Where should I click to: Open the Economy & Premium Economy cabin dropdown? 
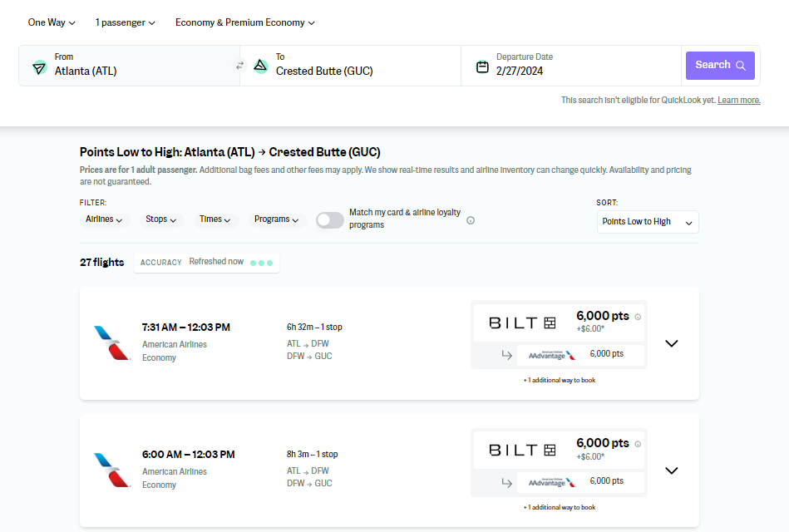point(244,22)
